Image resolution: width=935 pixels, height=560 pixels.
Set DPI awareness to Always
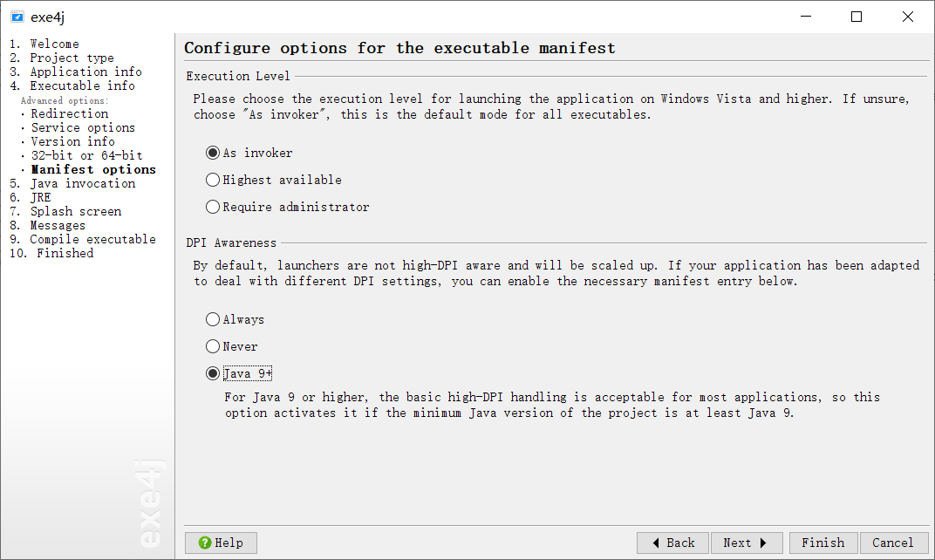213,319
